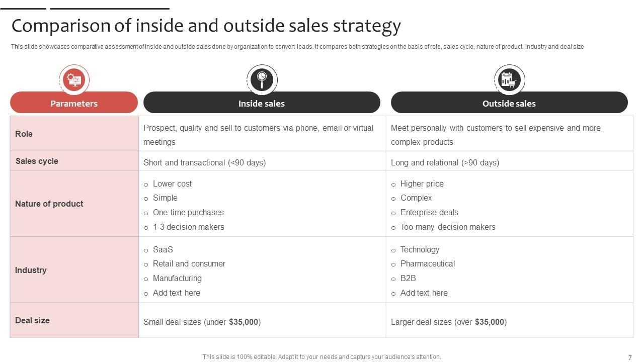This screenshot has height=362, width=644.
Task: Click the Deal size row label
Action: point(32,320)
